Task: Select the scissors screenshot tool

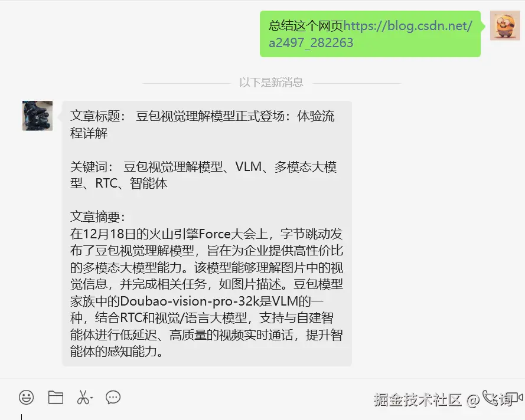Action: tap(83, 397)
